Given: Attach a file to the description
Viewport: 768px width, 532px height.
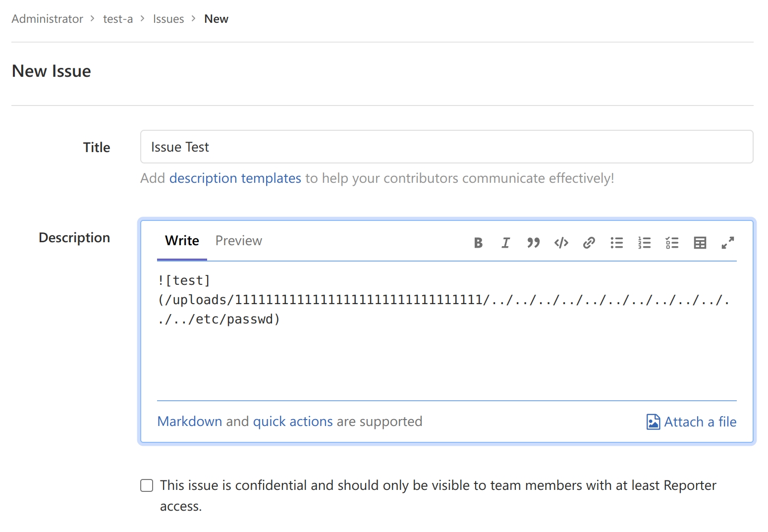Looking at the screenshot, I should 692,422.
